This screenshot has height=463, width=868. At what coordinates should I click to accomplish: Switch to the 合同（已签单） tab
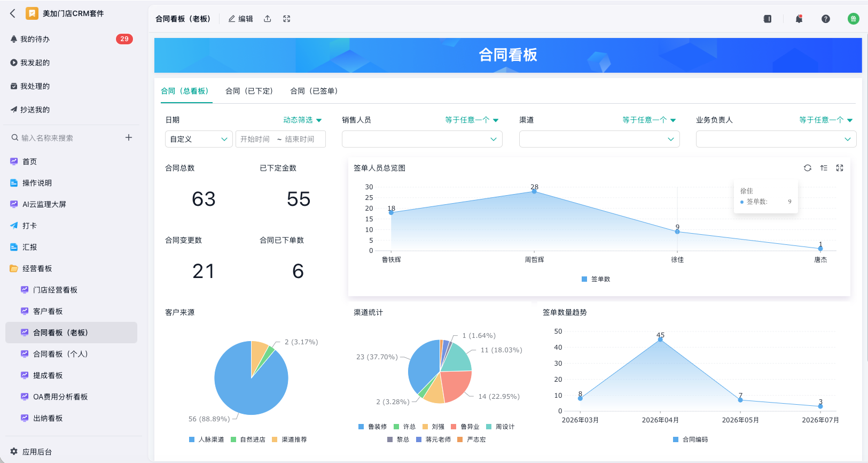[x=314, y=91]
